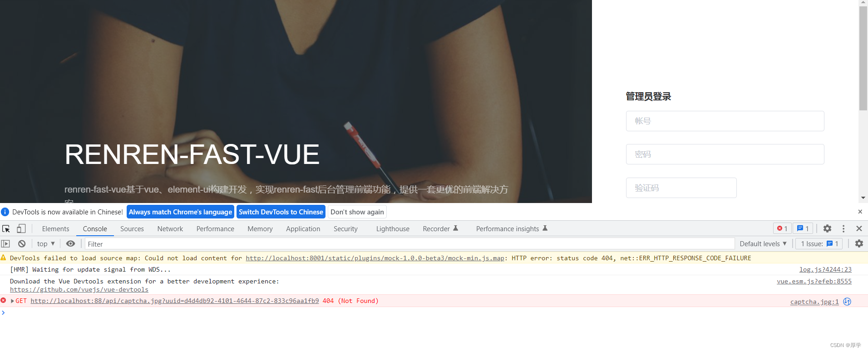Click the error icon on captcha GET row

point(3,301)
